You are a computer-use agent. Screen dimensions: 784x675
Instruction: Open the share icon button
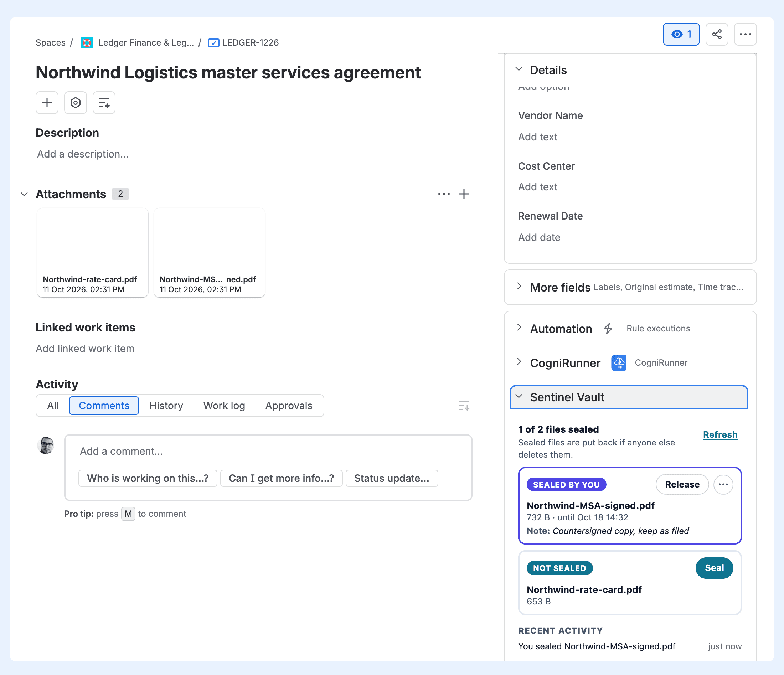tap(717, 35)
